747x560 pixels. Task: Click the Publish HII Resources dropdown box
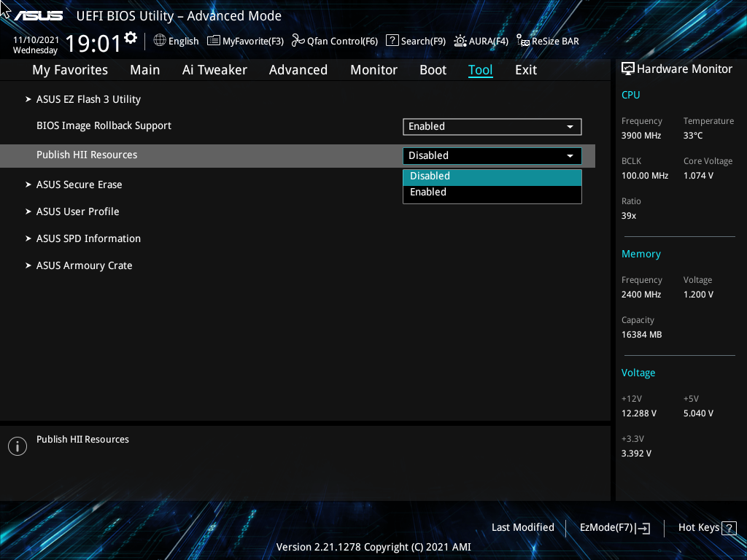click(x=492, y=156)
